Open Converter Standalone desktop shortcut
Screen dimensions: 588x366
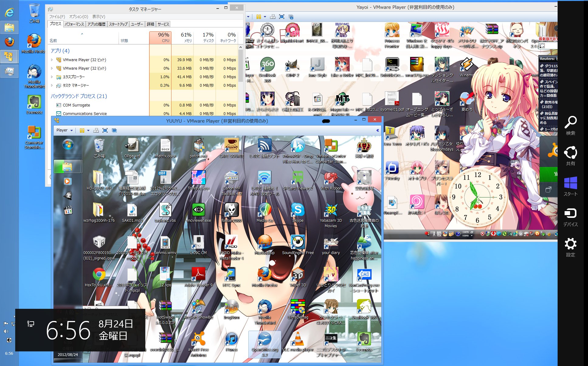point(34,137)
